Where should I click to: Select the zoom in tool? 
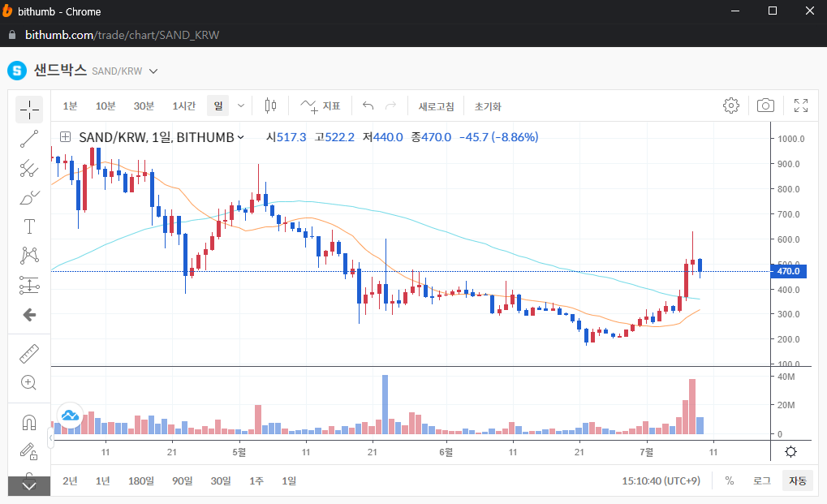[x=29, y=383]
